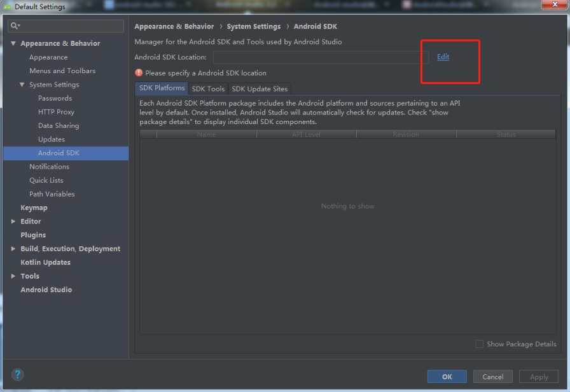Click the Edit link for SDK location

[x=443, y=57]
